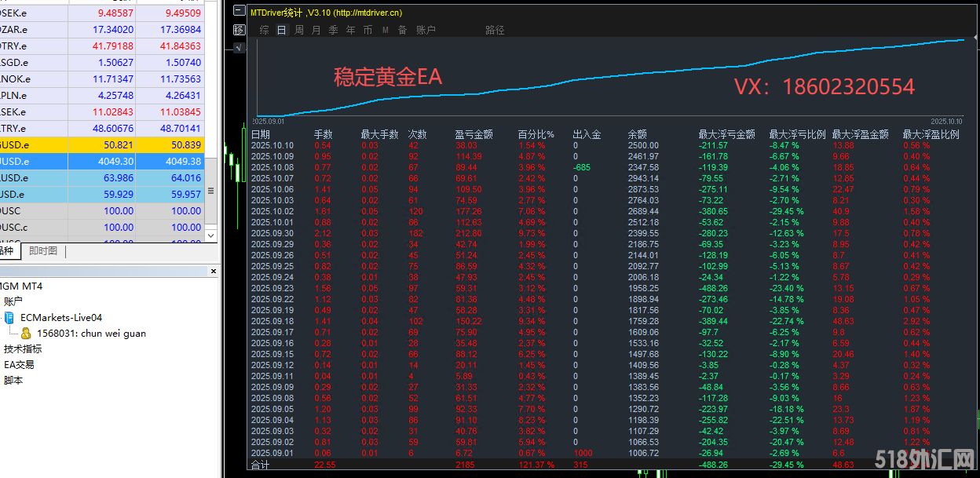Open the 即时图 tick chart tab
This screenshot has width=980, height=478.
click(x=43, y=251)
